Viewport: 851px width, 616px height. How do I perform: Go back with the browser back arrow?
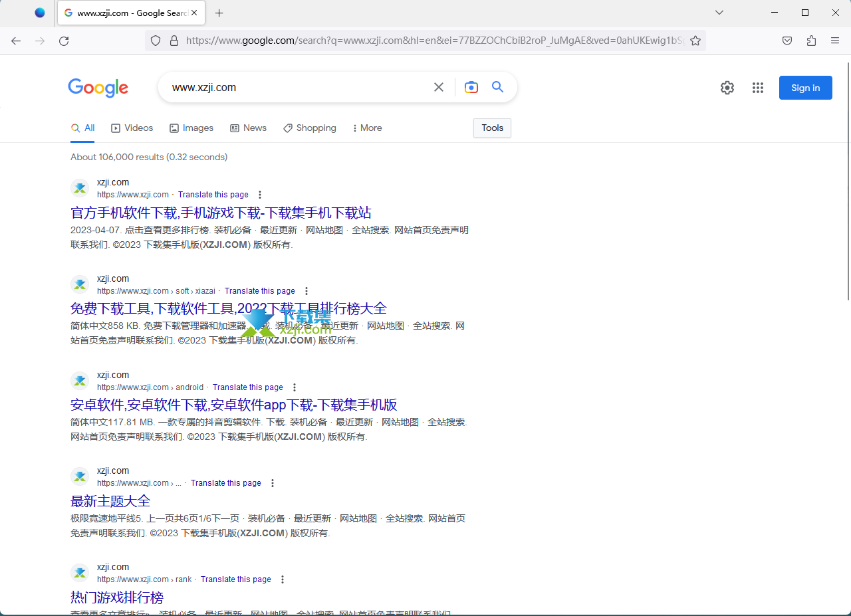[x=16, y=41]
